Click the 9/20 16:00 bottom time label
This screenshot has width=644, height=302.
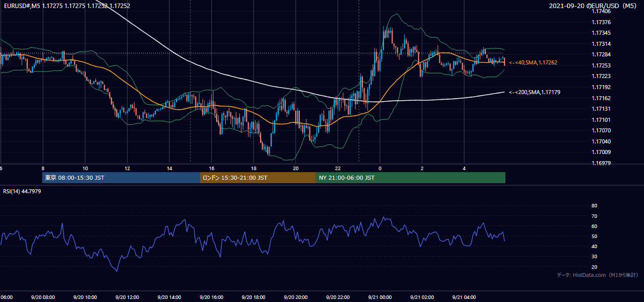pos(211,297)
